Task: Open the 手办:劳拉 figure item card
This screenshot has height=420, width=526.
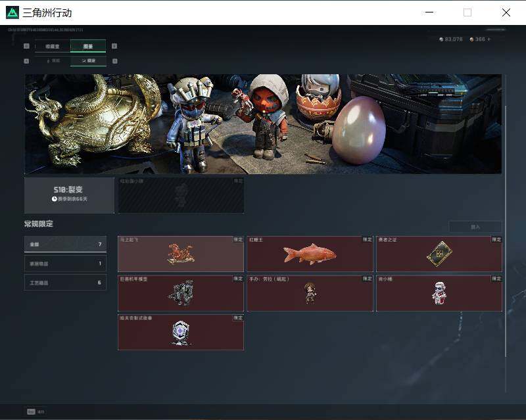Action: (310, 293)
